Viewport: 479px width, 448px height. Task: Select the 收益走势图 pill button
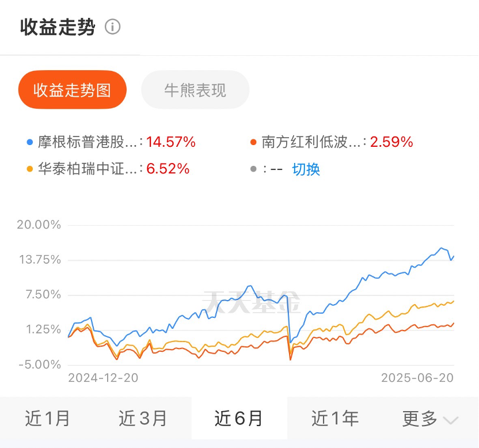pos(73,90)
